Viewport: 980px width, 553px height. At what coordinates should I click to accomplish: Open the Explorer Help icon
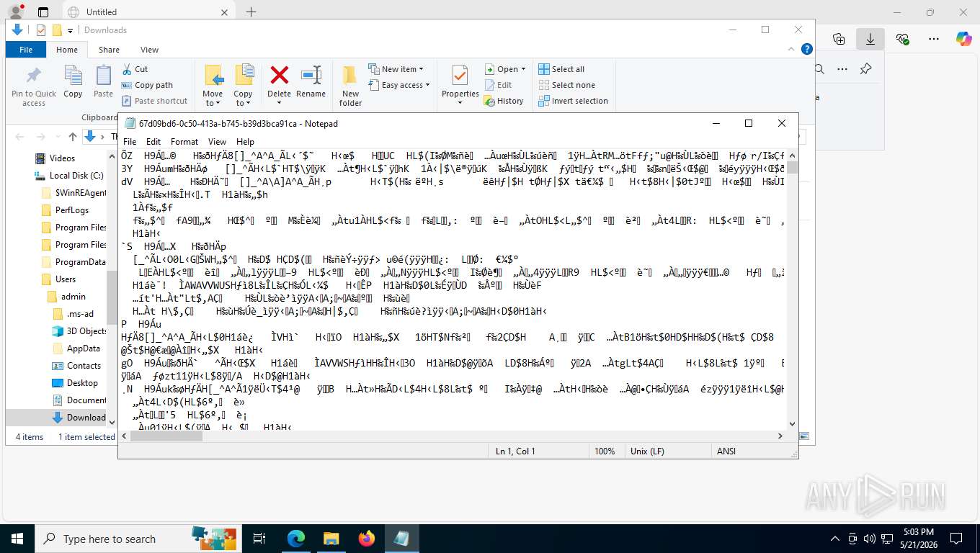pyautogui.click(x=807, y=50)
